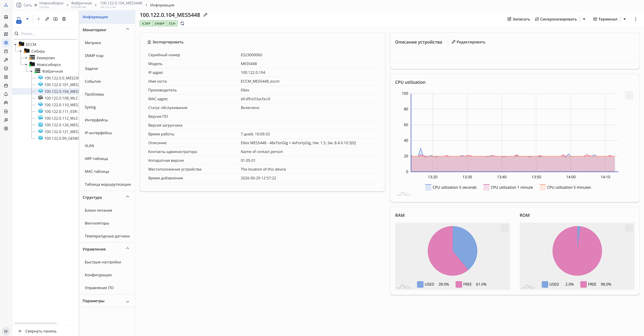Screen dimensions: 644x336
Task: Click the map icon in sidebar
Action: pos(6,34)
